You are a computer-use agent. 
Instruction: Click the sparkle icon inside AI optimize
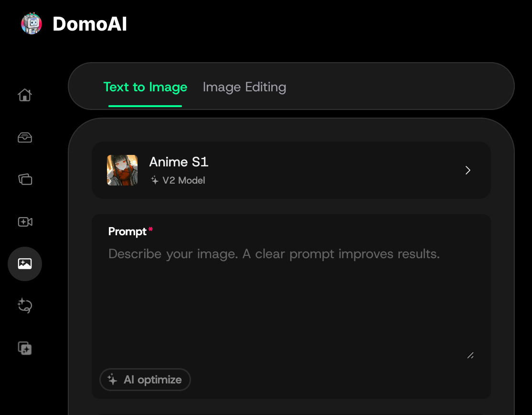coord(112,380)
